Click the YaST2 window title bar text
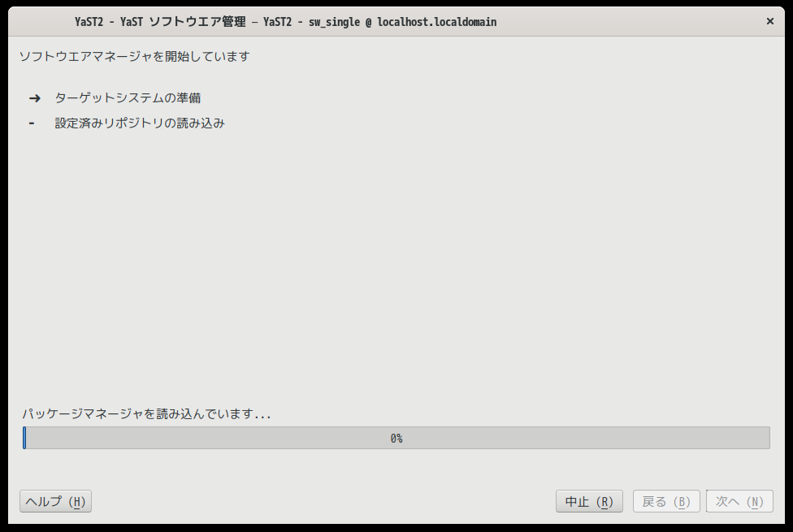The width and height of the screenshot is (793, 532). tap(286, 22)
